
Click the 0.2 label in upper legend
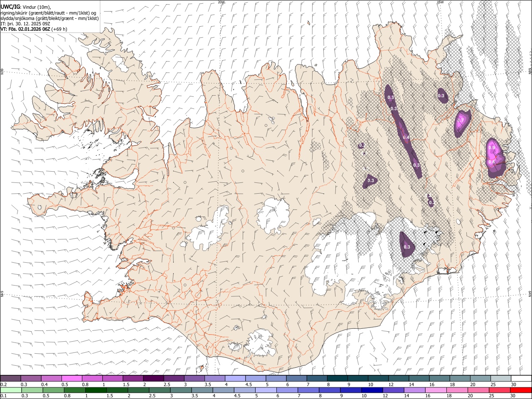(x=4, y=384)
